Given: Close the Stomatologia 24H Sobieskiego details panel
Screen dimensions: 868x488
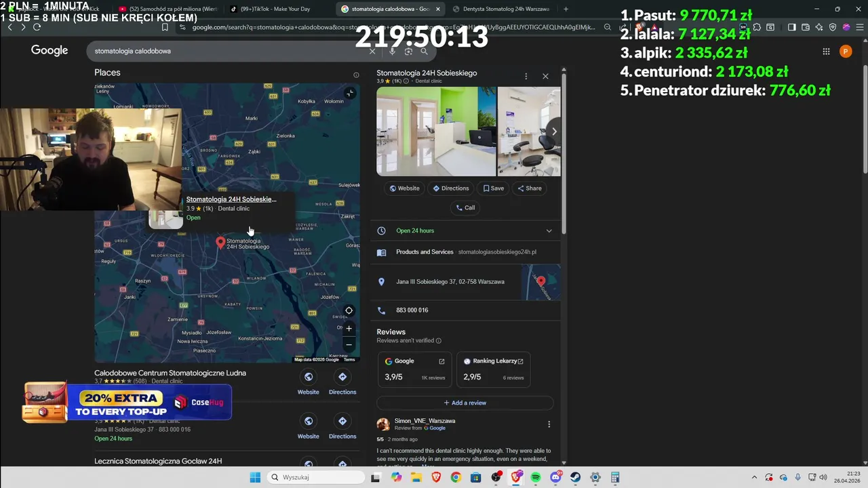Looking at the screenshot, I should click(545, 77).
